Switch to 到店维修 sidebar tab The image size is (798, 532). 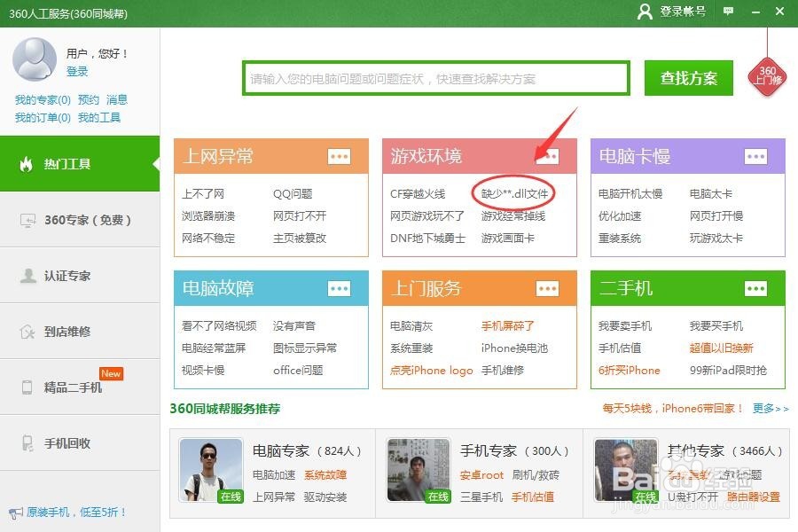[80, 332]
